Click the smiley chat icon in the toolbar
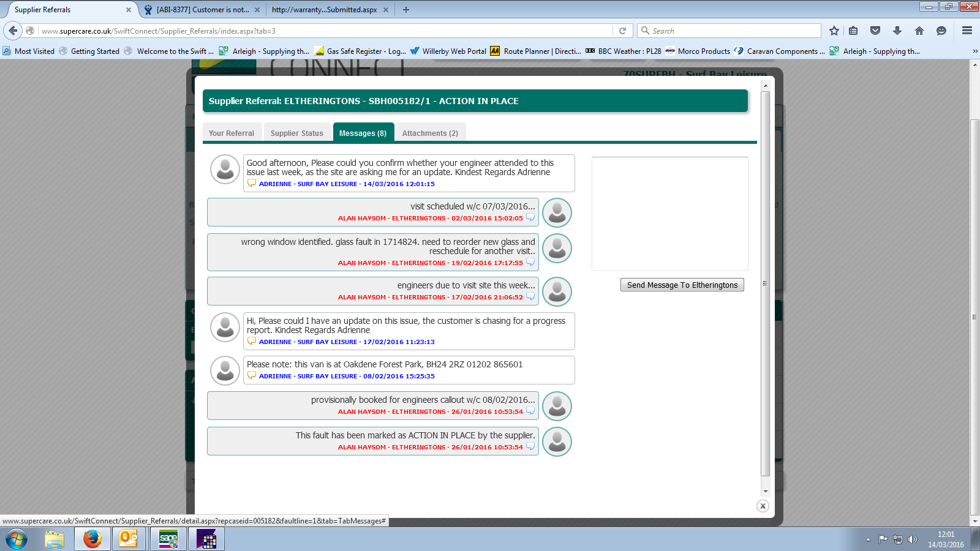The height and width of the screenshot is (551, 980). 941,31
